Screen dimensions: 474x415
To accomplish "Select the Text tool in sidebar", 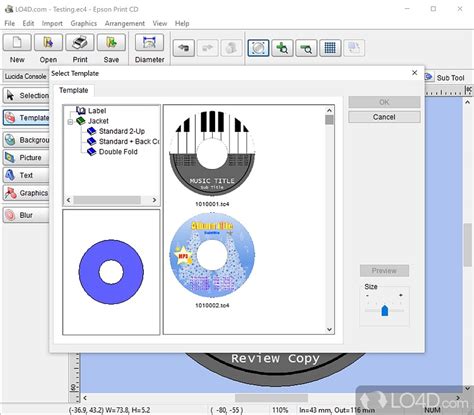I will click(x=26, y=175).
